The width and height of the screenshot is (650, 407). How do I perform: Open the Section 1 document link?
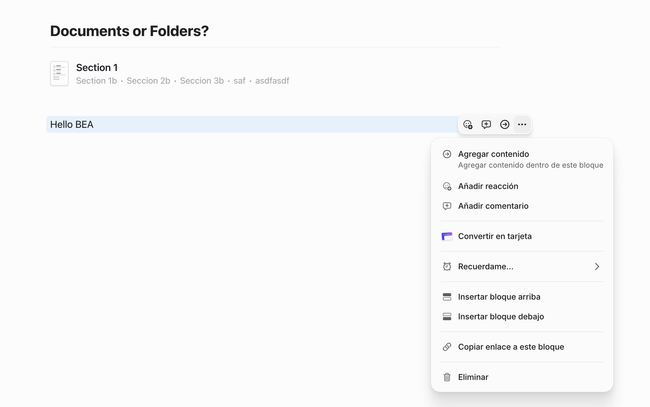point(97,68)
